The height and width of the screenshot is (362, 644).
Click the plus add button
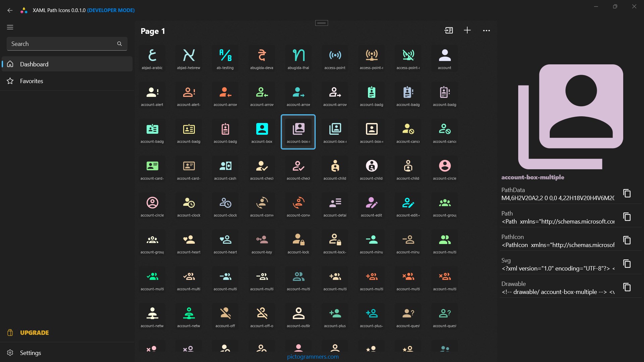467,31
